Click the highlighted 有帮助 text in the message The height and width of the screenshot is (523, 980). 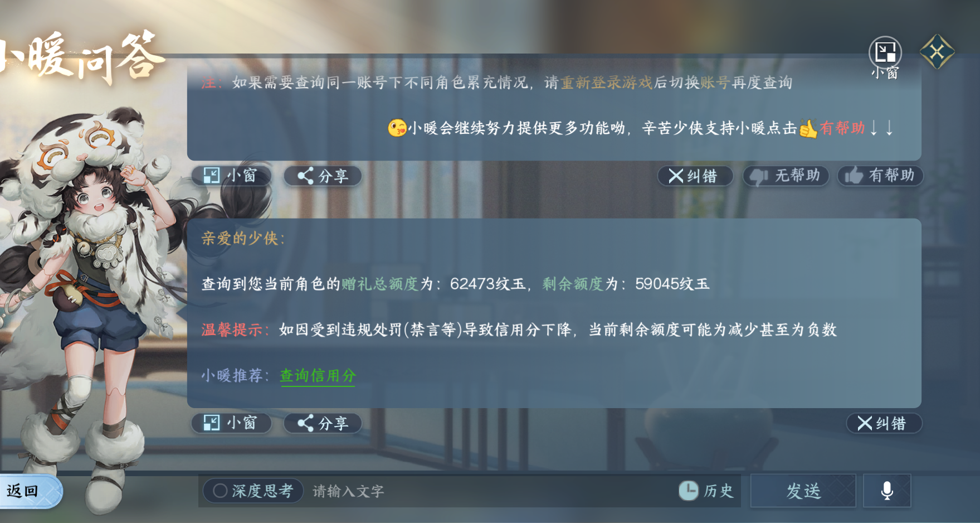(x=842, y=128)
